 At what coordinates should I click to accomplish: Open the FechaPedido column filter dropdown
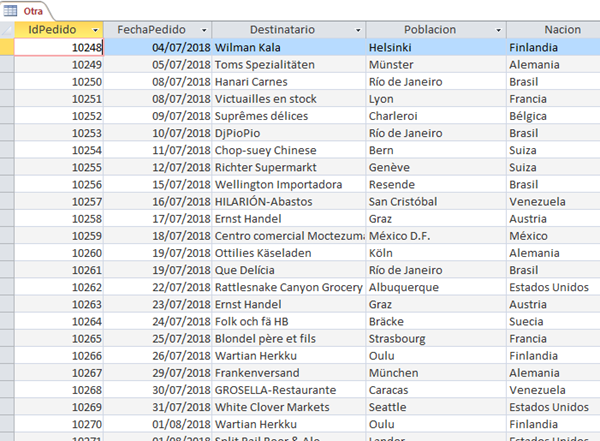204,30
